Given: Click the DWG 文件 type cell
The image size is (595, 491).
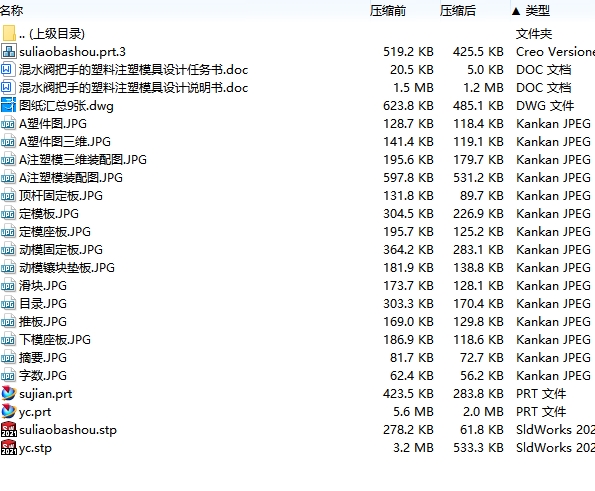Looking at the screenshot, I should tap(545, 106).
